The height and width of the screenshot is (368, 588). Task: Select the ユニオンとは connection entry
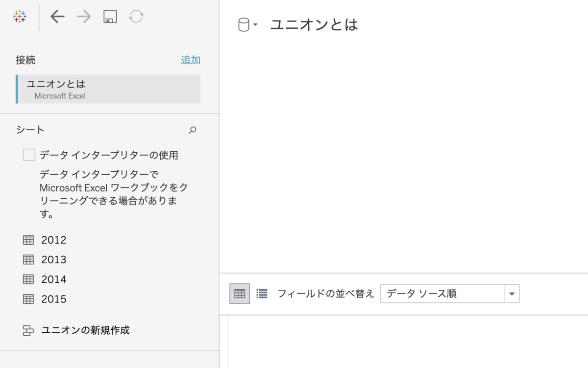coord(107,89)
